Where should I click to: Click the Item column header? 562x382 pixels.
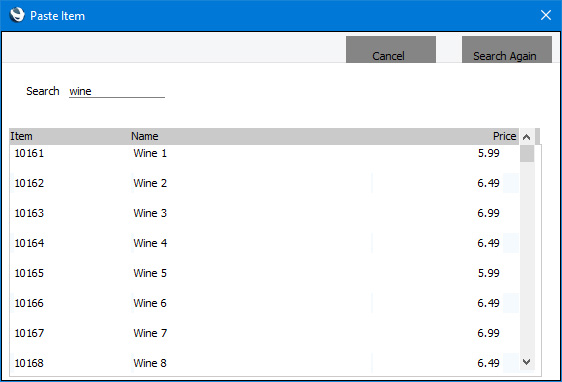21,136
